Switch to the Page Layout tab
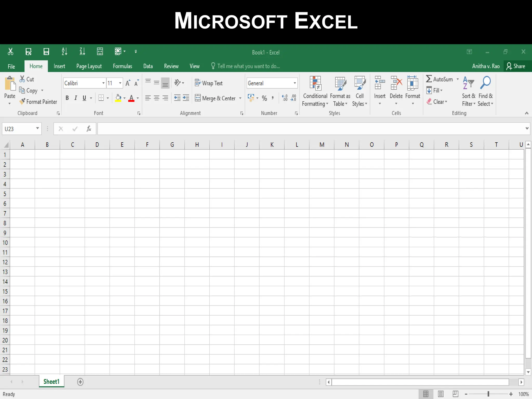The height and width of the screenshot is (399, 532). click(x=89, y=66)
